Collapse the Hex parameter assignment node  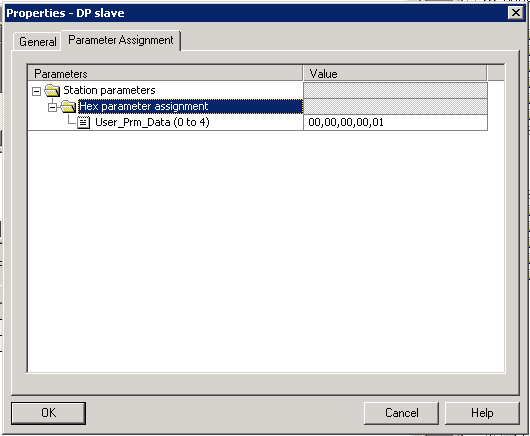[x=52, y=107]
